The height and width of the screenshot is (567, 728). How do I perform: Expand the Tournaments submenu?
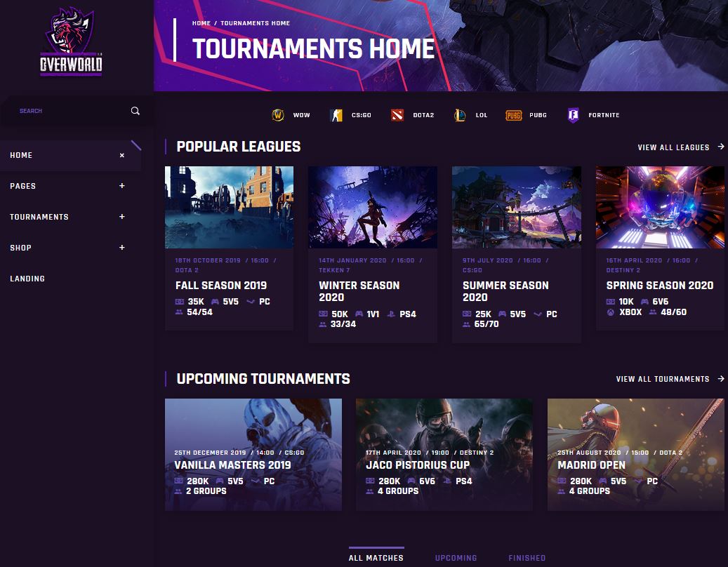(x=121, y=217)
